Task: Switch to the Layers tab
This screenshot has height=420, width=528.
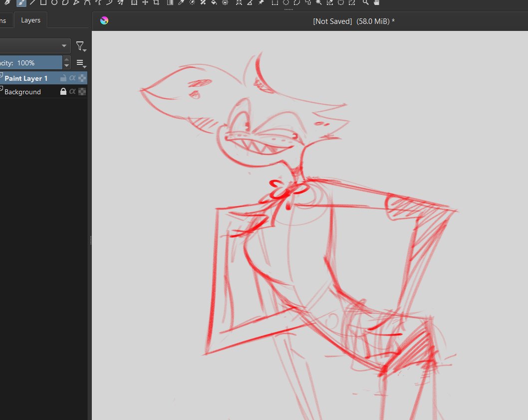Action: 30,20
